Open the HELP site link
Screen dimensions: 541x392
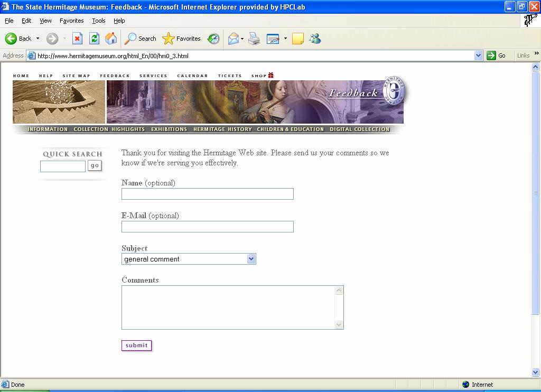46,76
